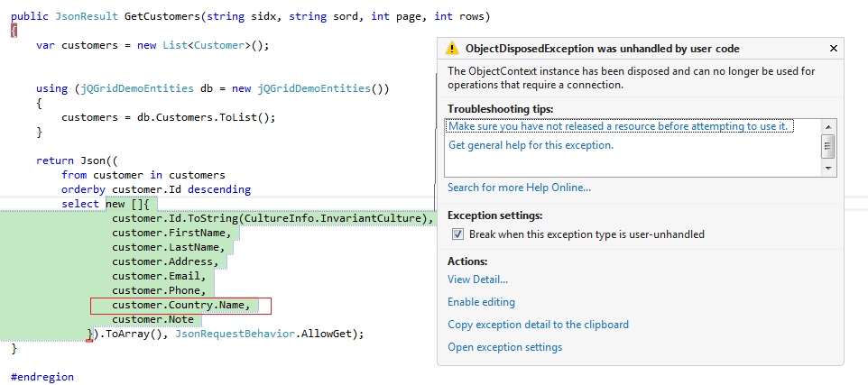Image resolution: width=868 pixels, height=385 pixels.
Task: Click the exception message text
Action: [x=631, y=78]
